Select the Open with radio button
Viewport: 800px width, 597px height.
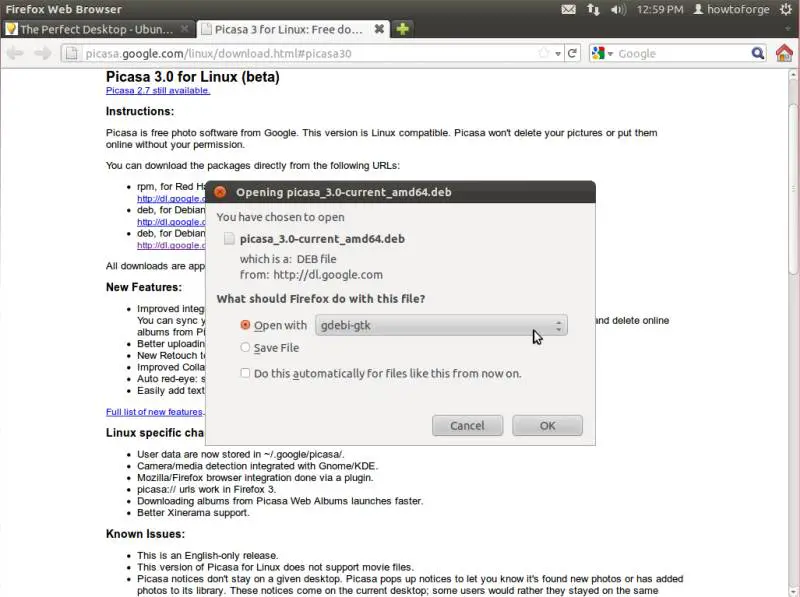point(245,325)
